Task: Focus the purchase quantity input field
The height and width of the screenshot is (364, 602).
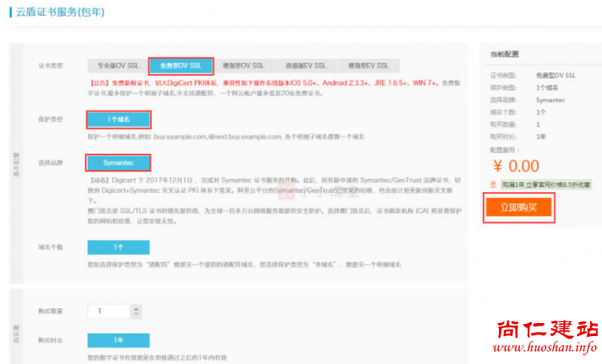Action: click(x=104, y=311)
